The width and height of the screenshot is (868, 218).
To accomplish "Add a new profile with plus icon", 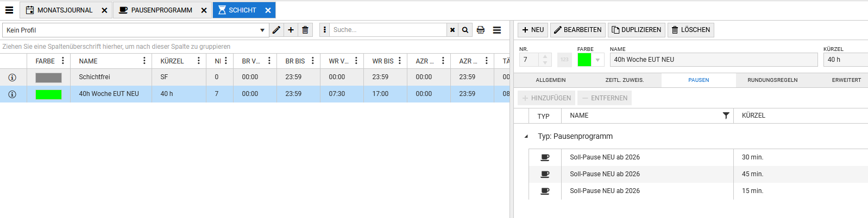I will click(291, 30).
